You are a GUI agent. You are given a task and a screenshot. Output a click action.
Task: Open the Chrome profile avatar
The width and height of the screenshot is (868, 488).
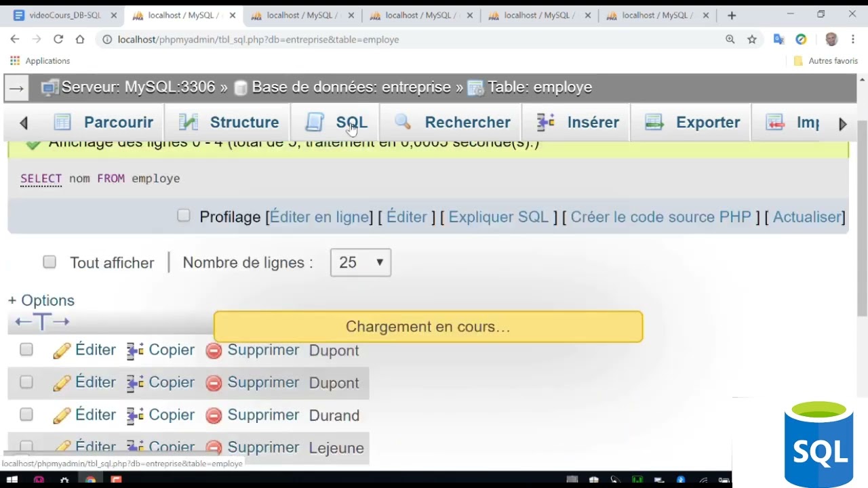coord(831,39)
